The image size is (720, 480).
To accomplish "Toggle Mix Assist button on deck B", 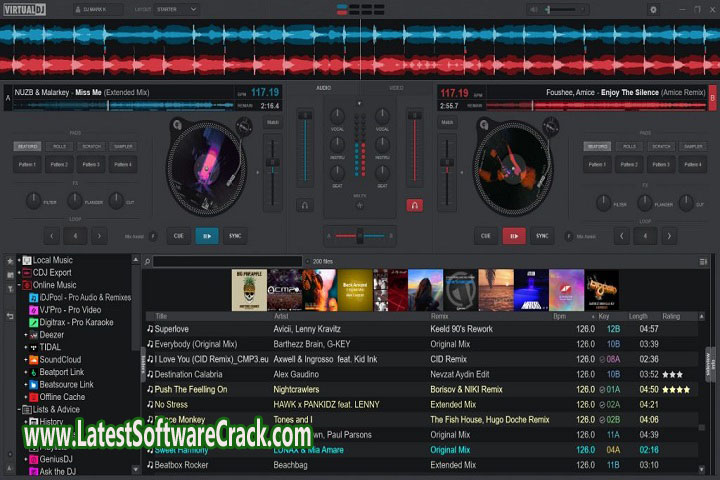I will click(x=569, y=237).
